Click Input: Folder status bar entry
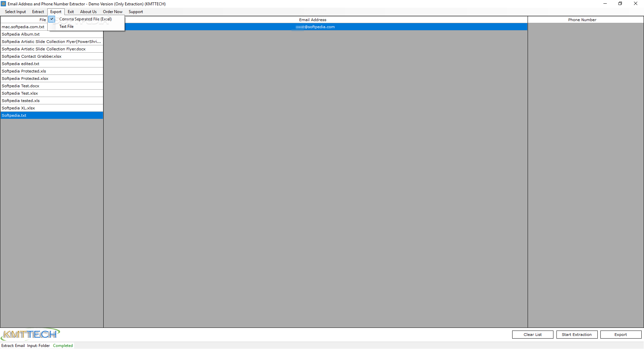The image size is (644, 349). click(x=38, y=346)
